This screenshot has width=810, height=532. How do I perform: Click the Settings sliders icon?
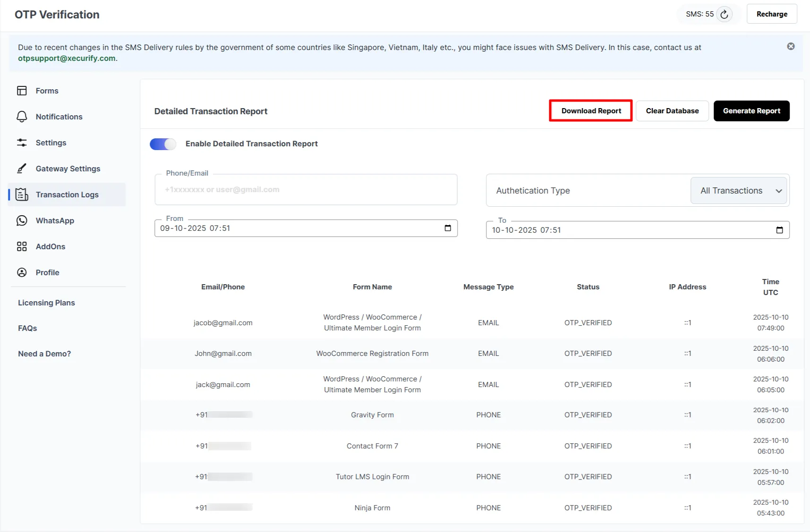[22, 143]
